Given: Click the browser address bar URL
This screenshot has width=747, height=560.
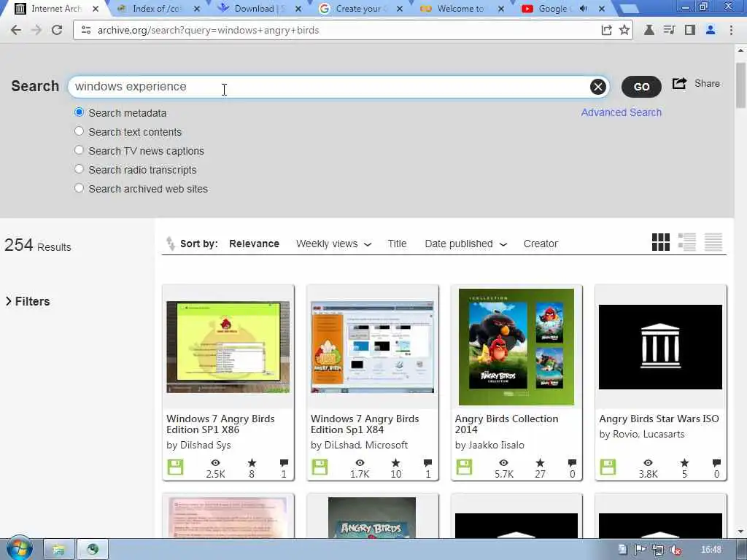Looking at the screenshot, I should (208, 30).
